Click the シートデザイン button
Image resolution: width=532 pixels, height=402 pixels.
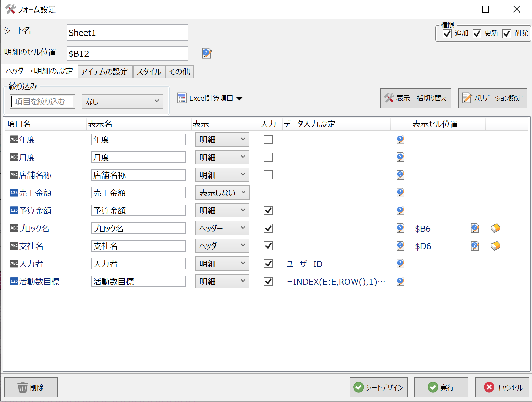point(379,387)
